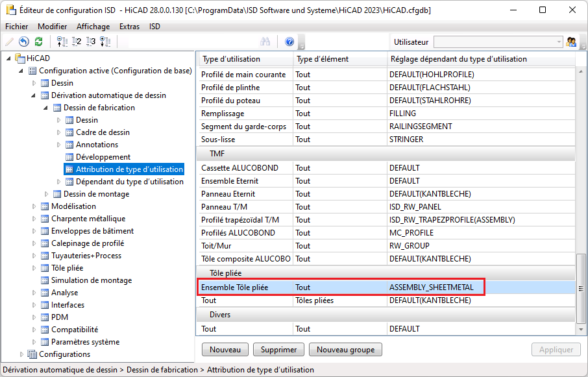Click the Nouveau button
Screen dimensions: 588x377
point(225,350)
